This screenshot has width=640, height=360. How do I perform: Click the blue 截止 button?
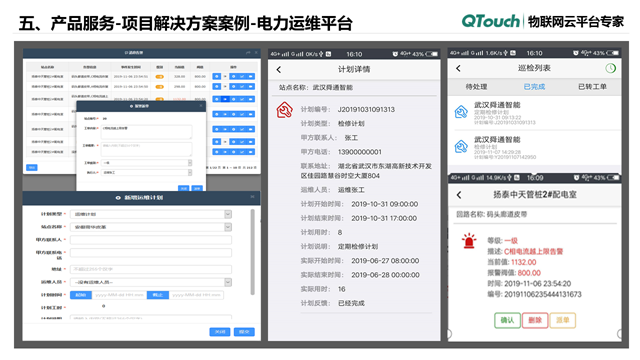[158, 295]
